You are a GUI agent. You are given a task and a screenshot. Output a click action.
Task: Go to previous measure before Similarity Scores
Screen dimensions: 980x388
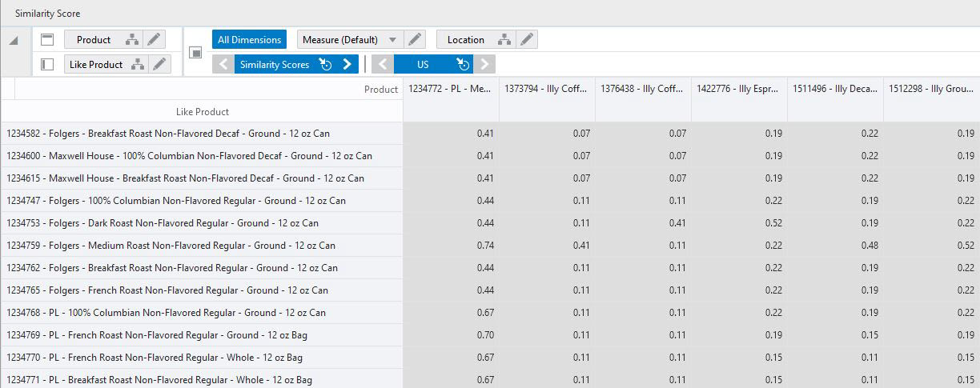click(x=223, y=65)
